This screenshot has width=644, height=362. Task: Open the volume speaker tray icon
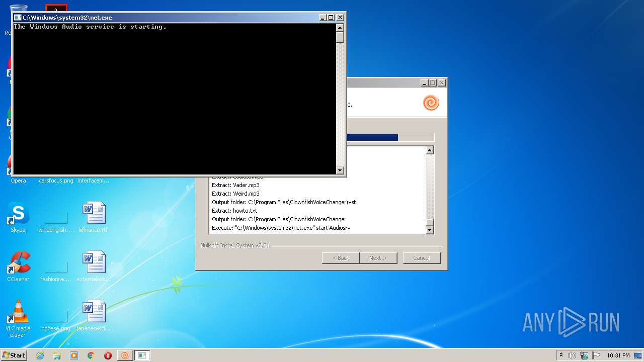point(572,355)
